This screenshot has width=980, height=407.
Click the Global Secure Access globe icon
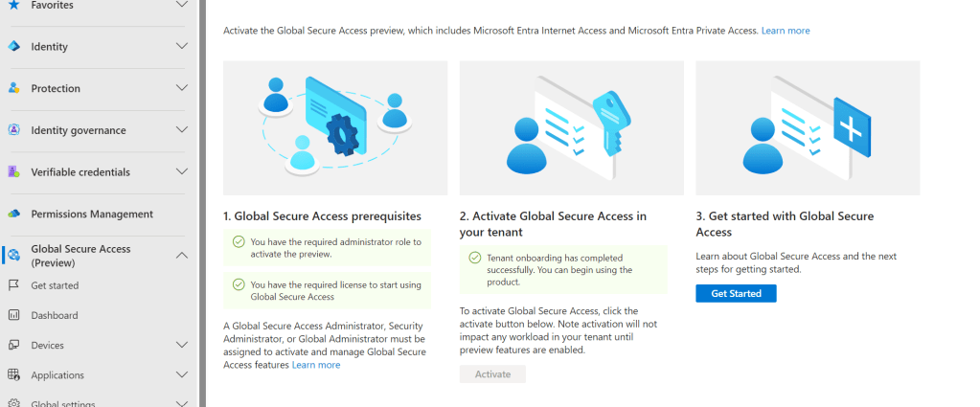14,256
